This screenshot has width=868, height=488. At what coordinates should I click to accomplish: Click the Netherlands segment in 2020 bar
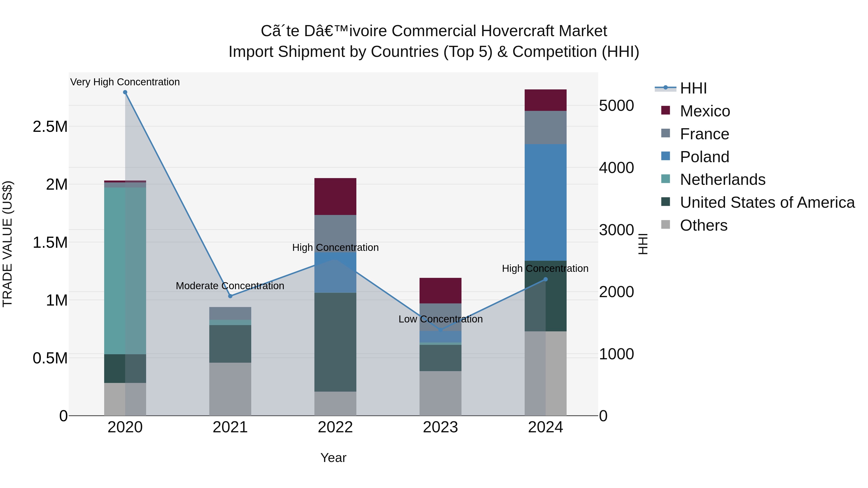click(x=125, y=271)
